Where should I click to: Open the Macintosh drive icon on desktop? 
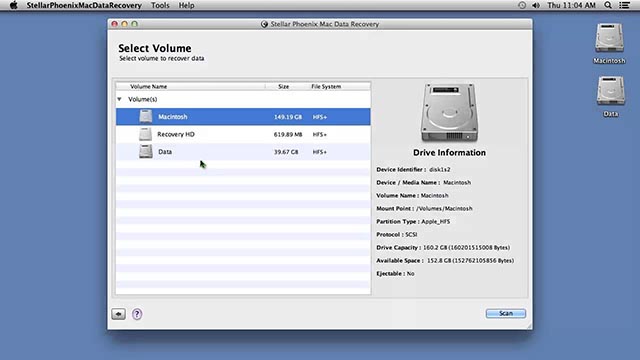[x=609, y=38]
